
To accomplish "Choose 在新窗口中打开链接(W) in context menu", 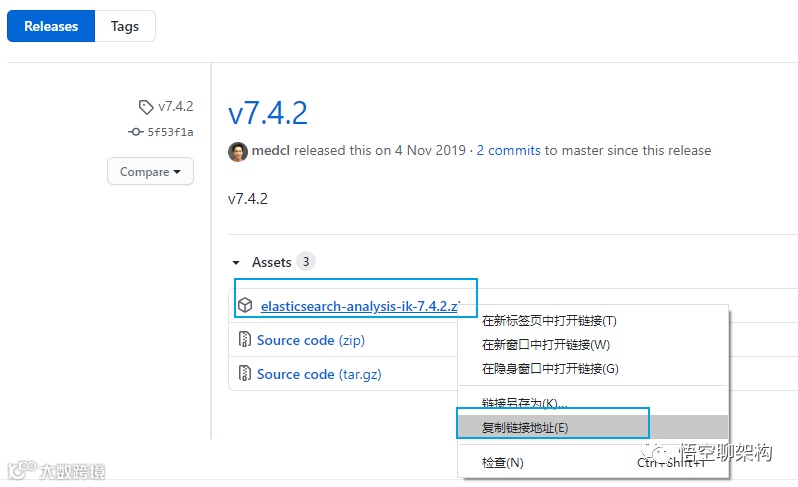I will point(593,345).
